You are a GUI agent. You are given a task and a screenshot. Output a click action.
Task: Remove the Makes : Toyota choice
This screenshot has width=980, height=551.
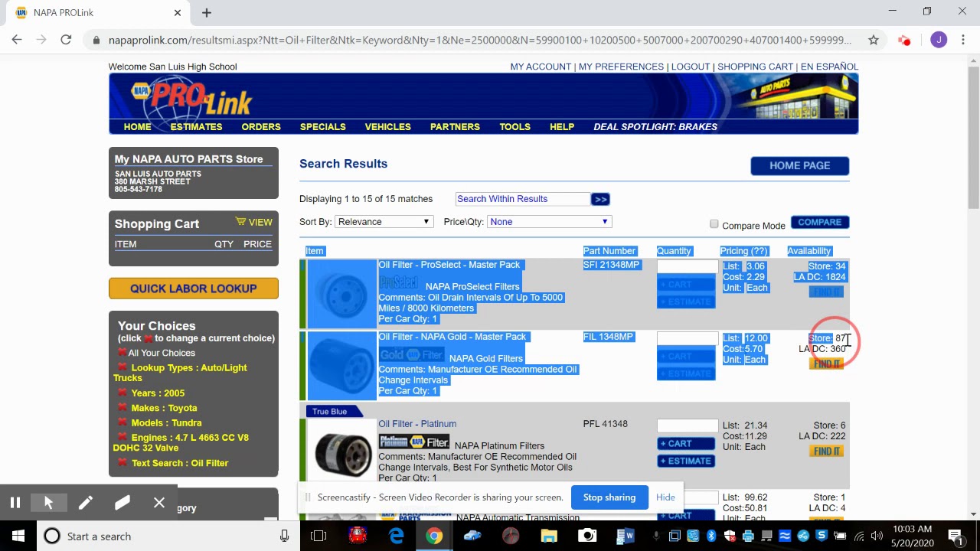pos(122,408)
